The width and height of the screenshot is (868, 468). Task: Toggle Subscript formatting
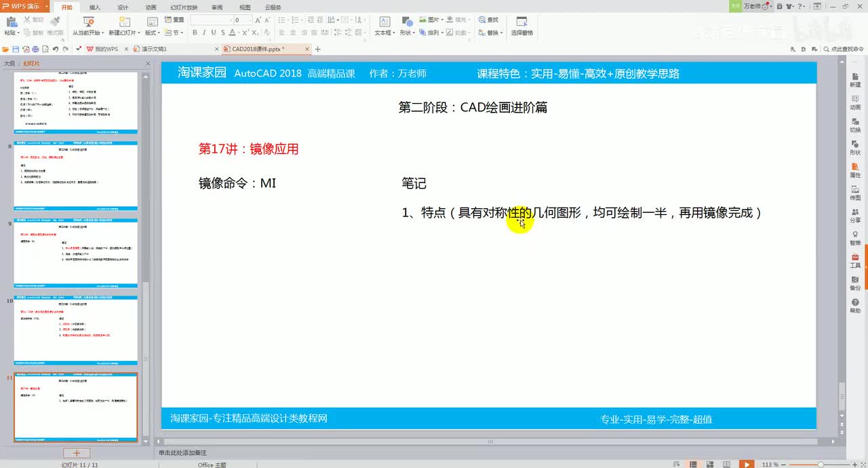(x=255, y=33)
